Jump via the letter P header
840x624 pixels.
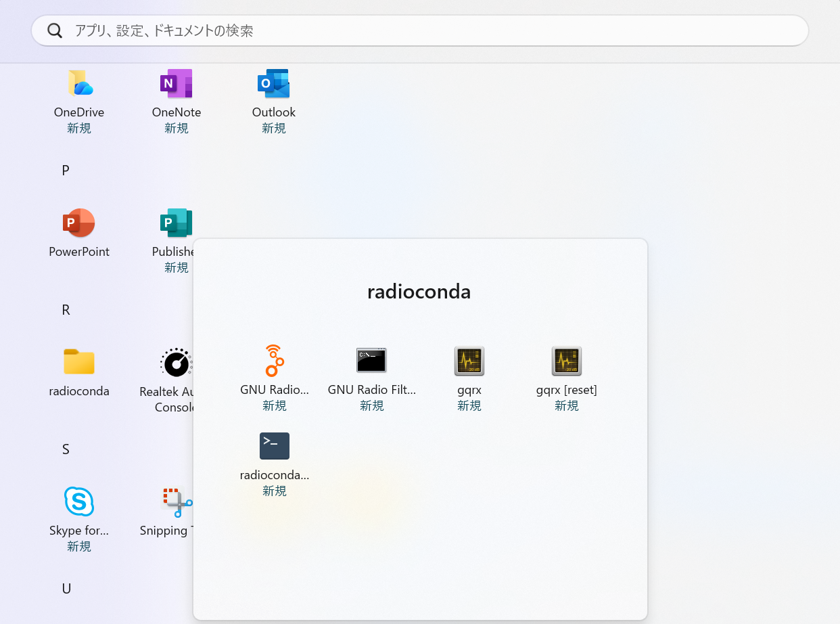tap(66, 171)
